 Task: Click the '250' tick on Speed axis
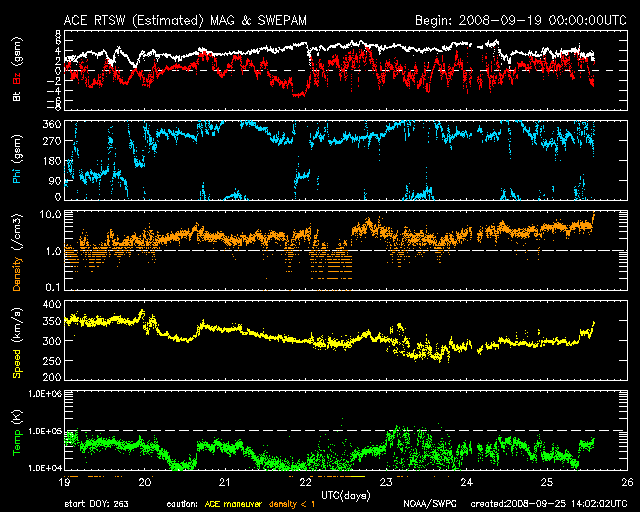pos(52,361)
